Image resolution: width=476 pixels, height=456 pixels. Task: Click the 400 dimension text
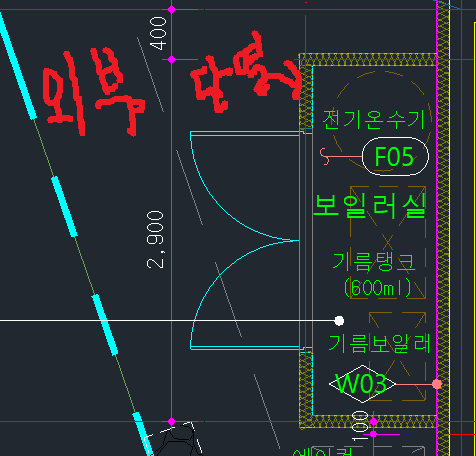tap(158, 34)
